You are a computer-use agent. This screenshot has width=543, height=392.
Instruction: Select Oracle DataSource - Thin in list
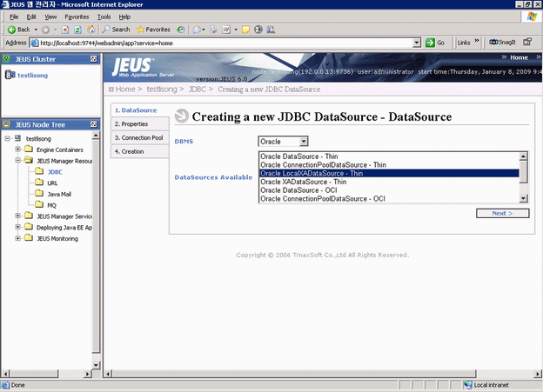[x=389, y=156]
